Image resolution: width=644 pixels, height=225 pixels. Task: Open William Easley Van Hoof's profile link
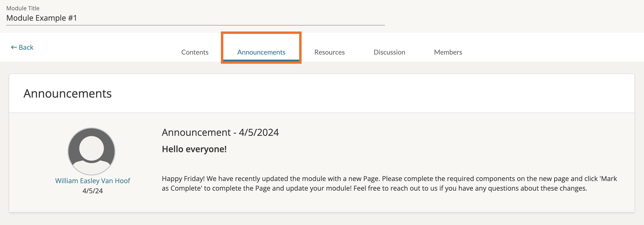click(x=92, y=181)
